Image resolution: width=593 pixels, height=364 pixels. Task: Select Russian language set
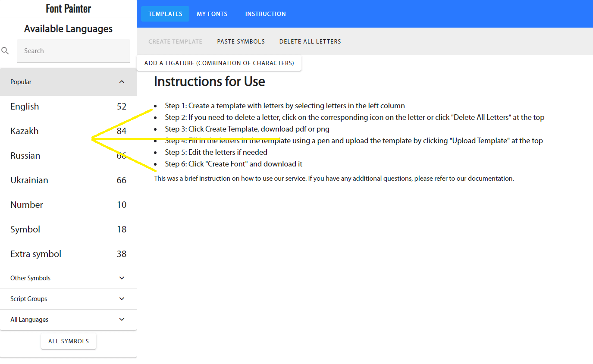coord(68,156)
